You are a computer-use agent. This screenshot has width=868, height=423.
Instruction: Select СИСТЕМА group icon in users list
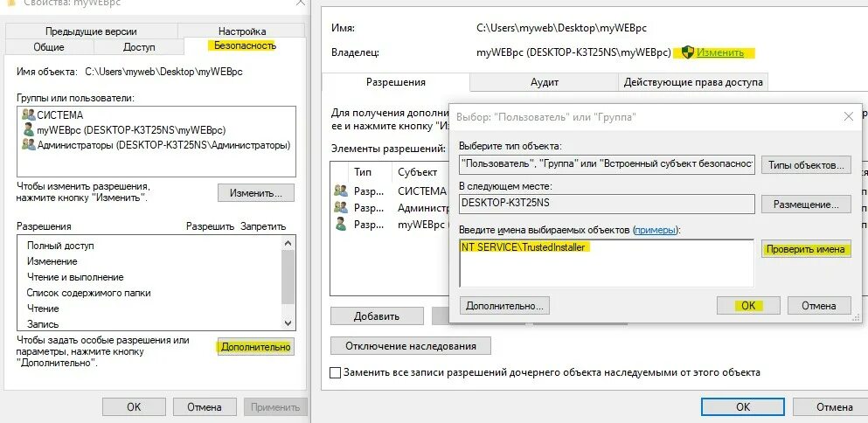tap(28, 114)
